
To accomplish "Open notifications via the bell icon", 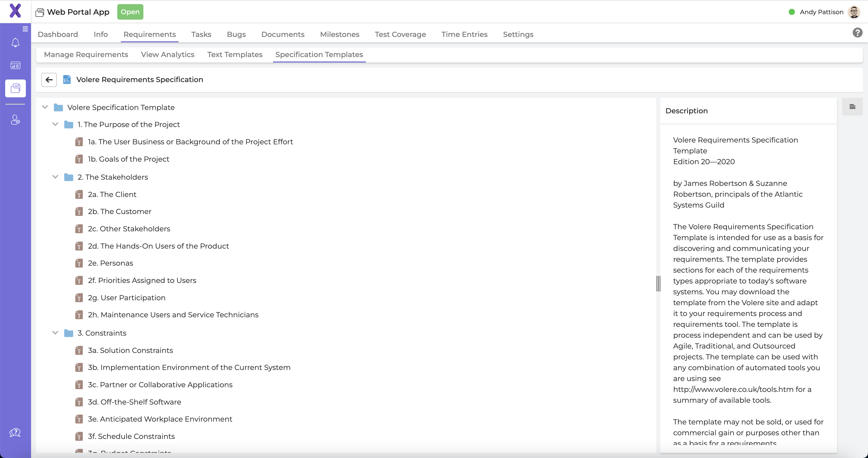I will point(15,42).
